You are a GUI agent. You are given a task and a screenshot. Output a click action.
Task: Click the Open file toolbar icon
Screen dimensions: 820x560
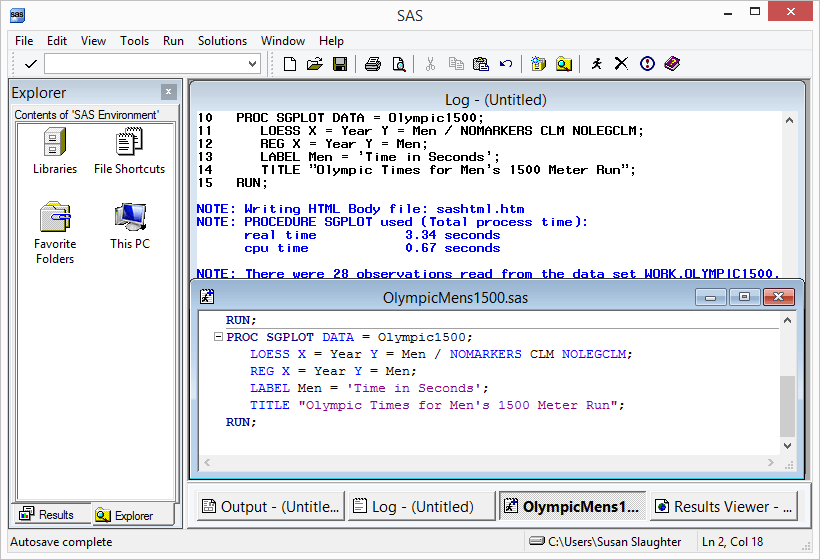tap(315, 64)
